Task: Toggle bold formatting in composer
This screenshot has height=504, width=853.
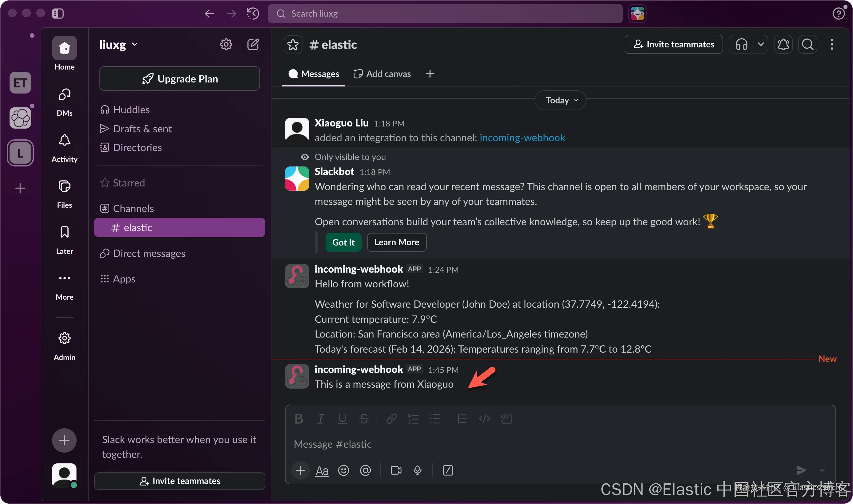Action: tap(299, 419)
